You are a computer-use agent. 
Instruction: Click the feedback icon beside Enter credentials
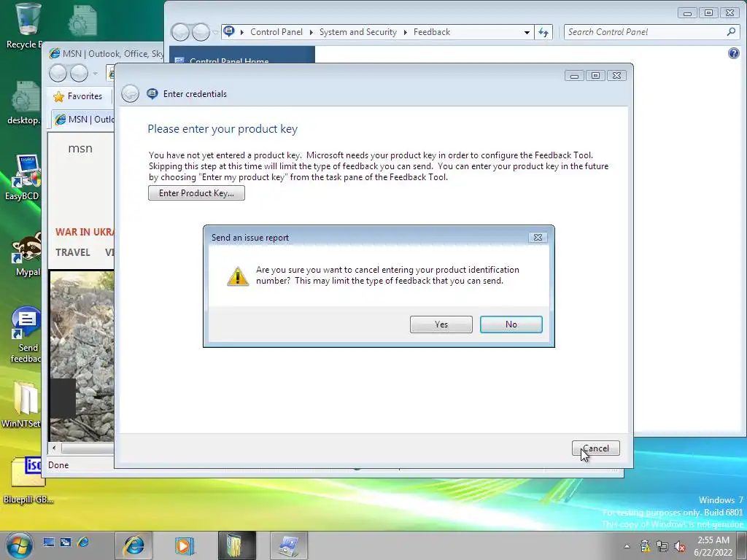coord(152,94)
